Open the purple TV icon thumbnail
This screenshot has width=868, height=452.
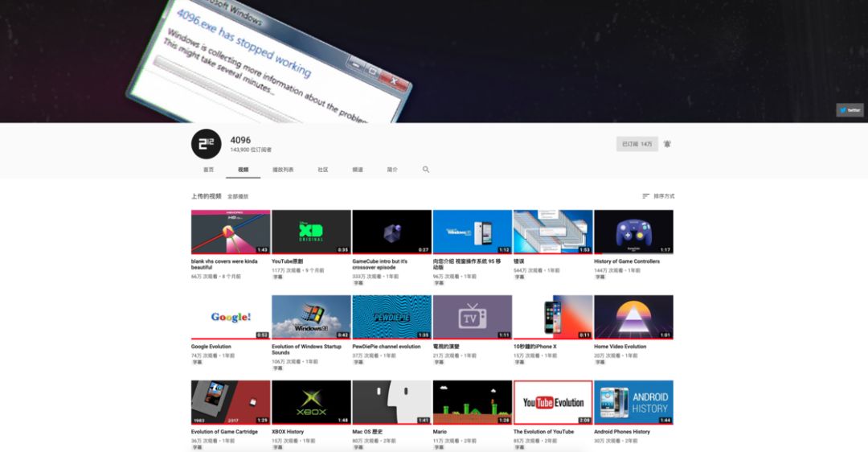[473, 317]
